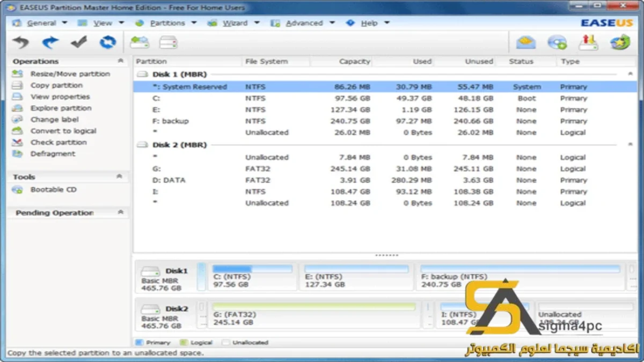Image resolution: width=644 pixels, height=362 pixels.
Task: Select the 7.84 MB Unallocated row
Action: click(x=385, y=158)
